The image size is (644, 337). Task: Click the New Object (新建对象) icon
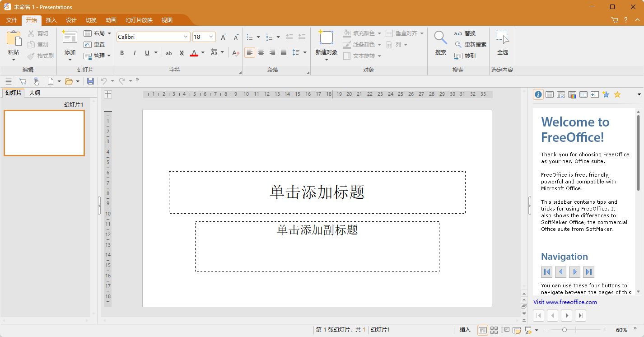coord(326,38)
